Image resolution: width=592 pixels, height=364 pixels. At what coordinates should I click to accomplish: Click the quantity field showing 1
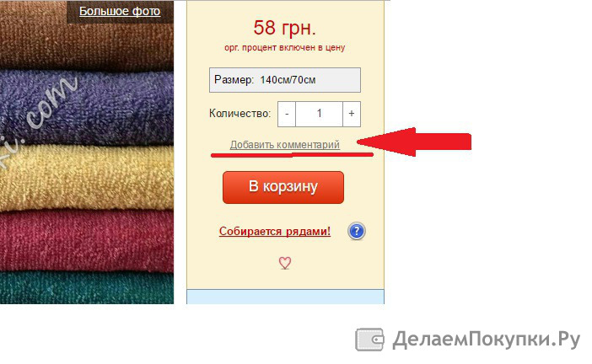click(319, 114)
